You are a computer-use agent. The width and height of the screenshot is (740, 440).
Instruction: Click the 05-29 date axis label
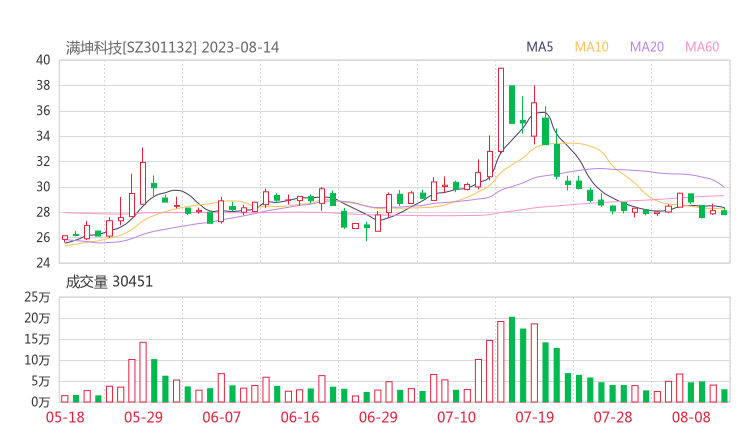tap(143, 417)
